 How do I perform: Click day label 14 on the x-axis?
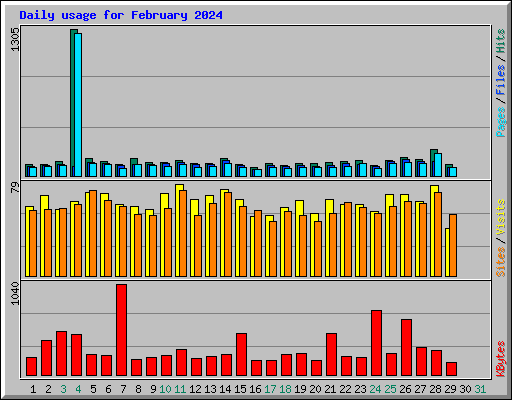pyautogui.click(x=225, y=389)
